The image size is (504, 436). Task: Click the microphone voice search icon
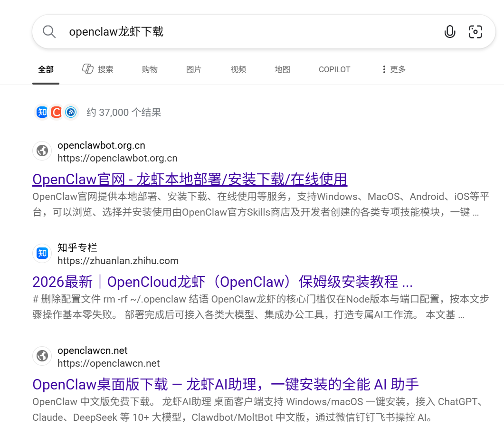tap(450, 32)
